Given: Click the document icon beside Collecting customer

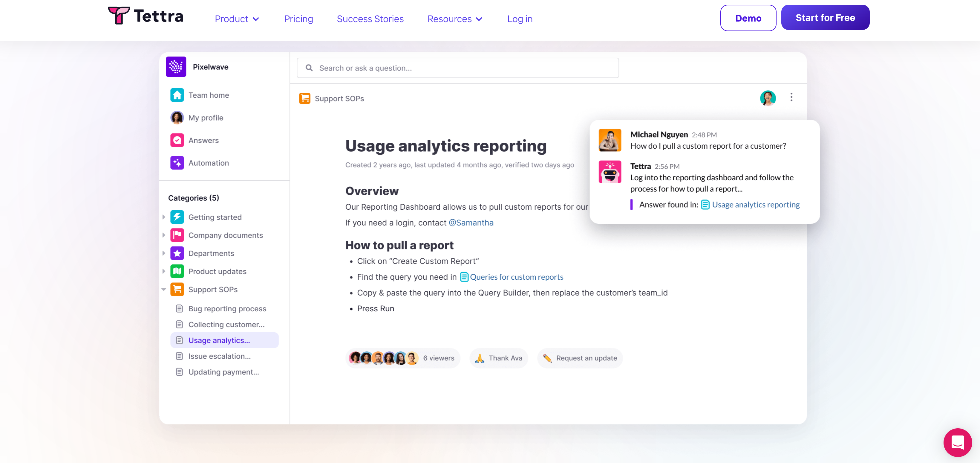Looking at the screenshot, I should pyautogui.click(x=179, y=325).
